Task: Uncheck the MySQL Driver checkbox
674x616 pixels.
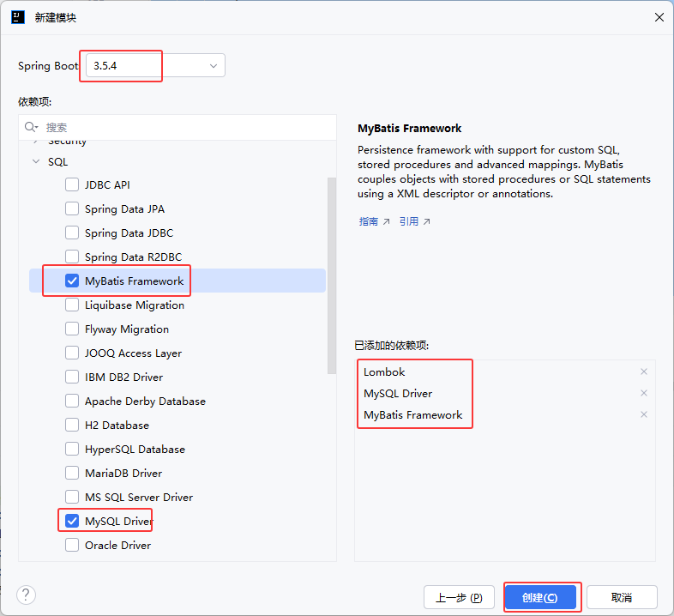Action: 72,521
